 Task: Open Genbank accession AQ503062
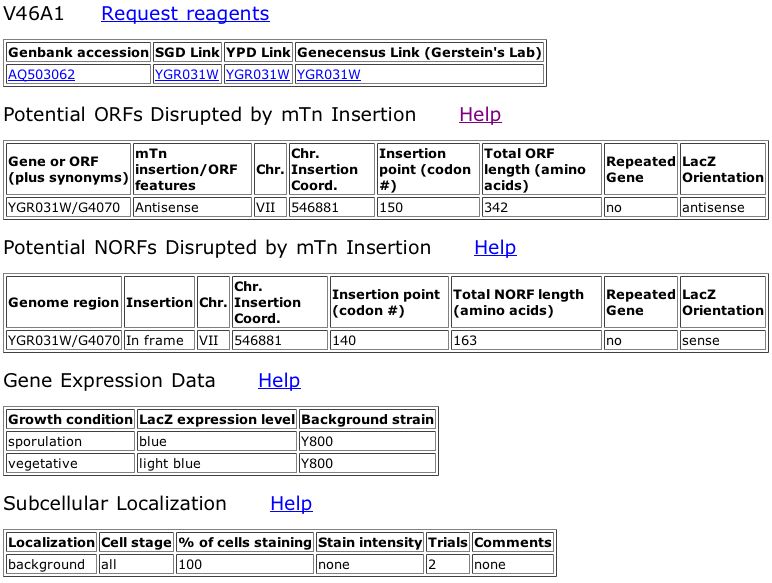41,74
